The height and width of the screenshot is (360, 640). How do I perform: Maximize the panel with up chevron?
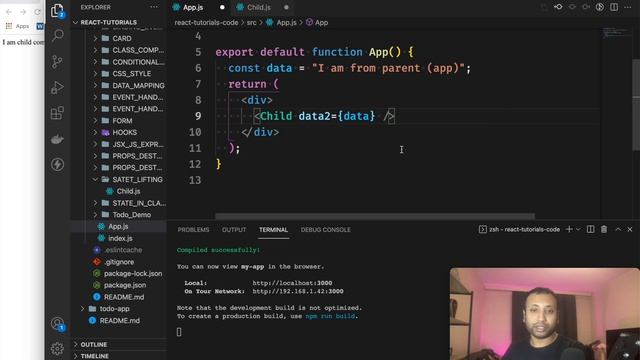click(618, 229)
